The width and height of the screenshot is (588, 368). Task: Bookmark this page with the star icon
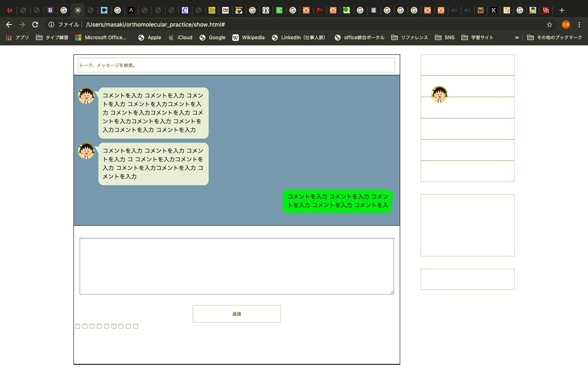click(x=550, y=25)
